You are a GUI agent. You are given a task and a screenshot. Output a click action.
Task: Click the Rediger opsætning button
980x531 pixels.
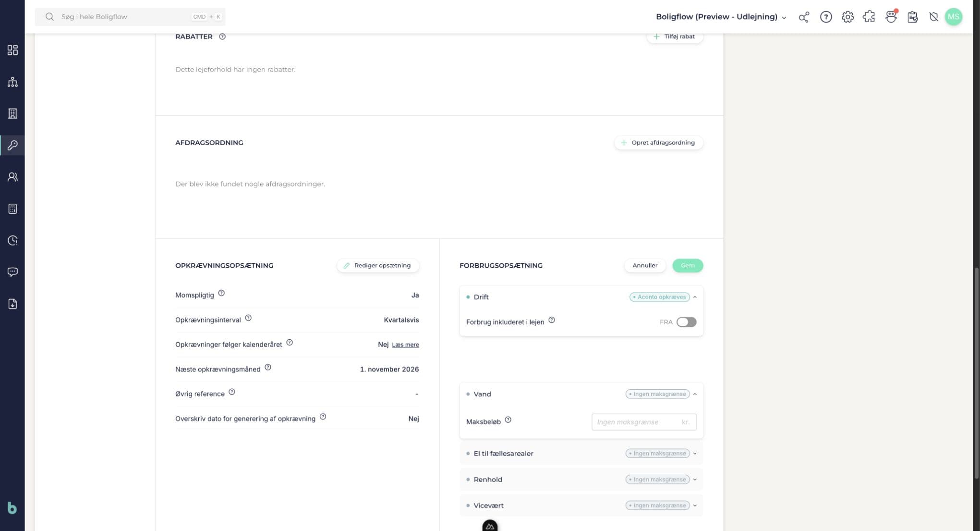[x=378, y=265]
